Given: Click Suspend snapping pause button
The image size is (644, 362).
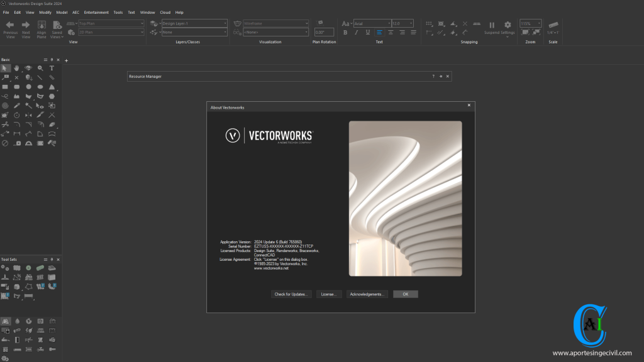Looking at the screenshot, I should click(x=492, y=28).
